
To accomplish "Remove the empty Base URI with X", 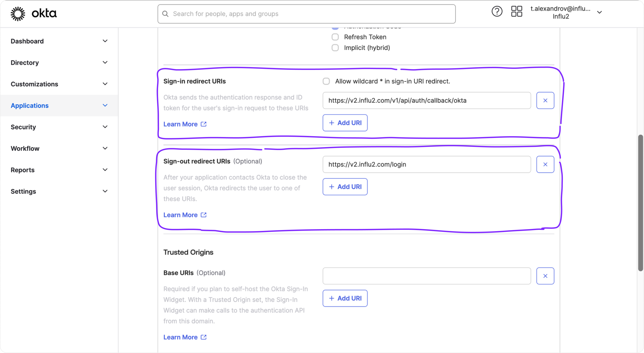I will (545, 276).
